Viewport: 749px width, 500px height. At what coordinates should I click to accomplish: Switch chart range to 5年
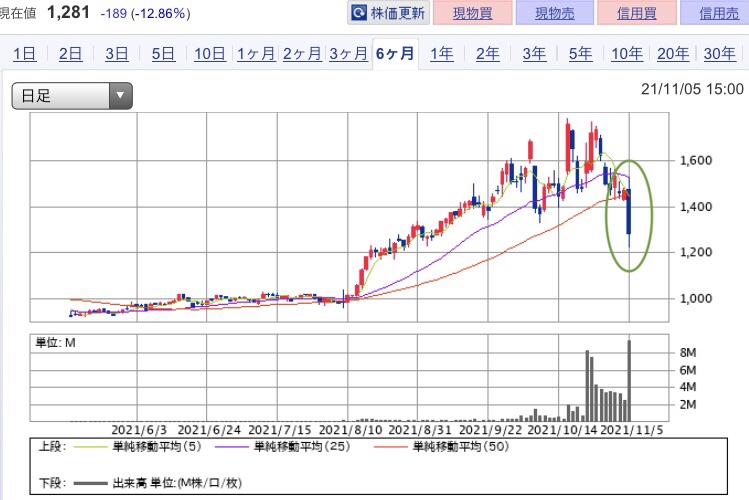pyautogui.click(x=580, y=53)
